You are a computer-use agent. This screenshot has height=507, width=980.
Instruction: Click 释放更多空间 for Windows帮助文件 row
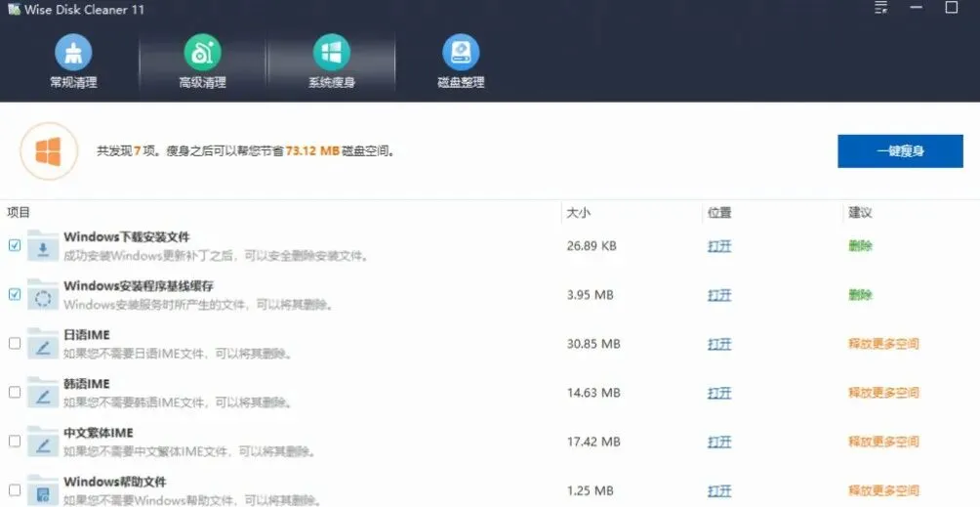pos(883,490)
